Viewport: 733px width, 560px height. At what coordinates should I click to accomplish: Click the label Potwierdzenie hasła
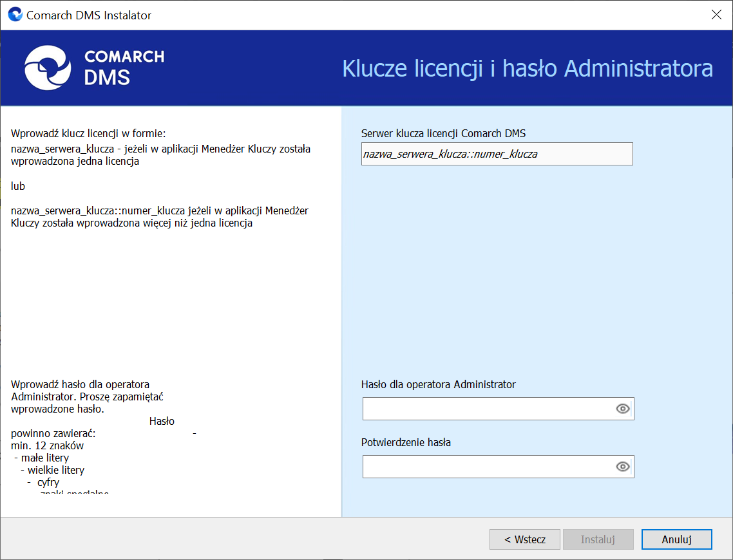pos(406,442)
